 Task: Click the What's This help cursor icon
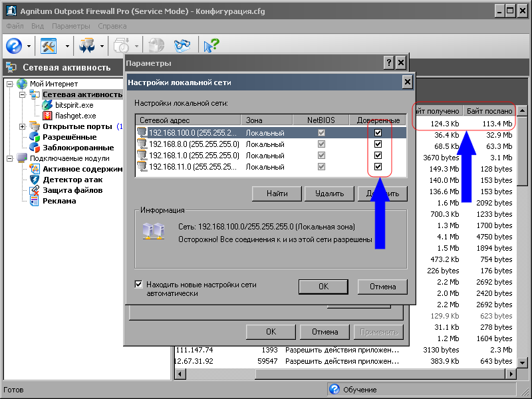211,46
